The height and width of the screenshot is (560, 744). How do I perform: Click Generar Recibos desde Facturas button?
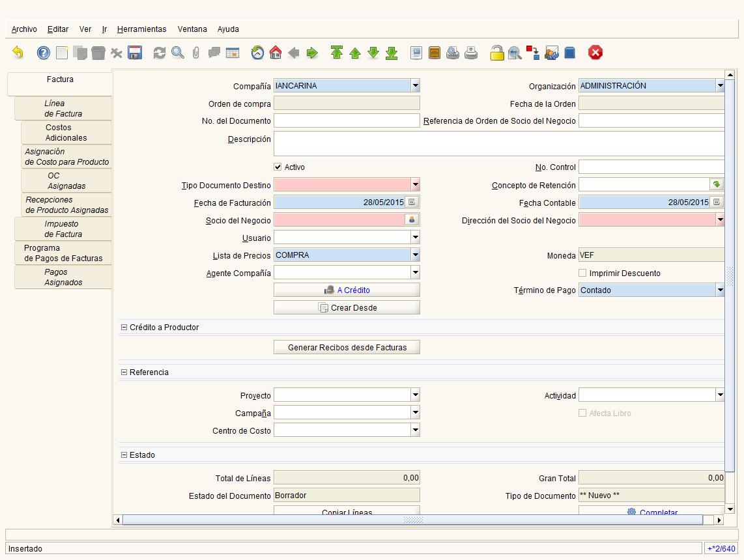[x=347, y=348]
